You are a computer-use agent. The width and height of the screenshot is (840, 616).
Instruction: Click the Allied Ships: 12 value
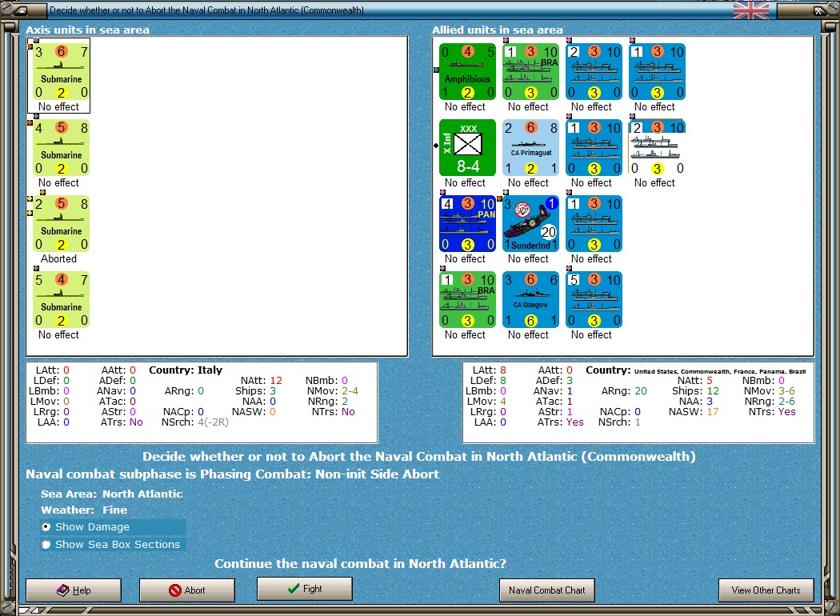[713, 391]
